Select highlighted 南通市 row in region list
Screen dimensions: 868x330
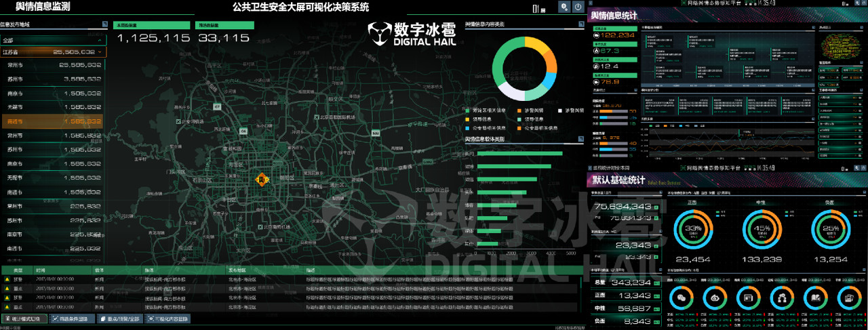tap(52, 122)
